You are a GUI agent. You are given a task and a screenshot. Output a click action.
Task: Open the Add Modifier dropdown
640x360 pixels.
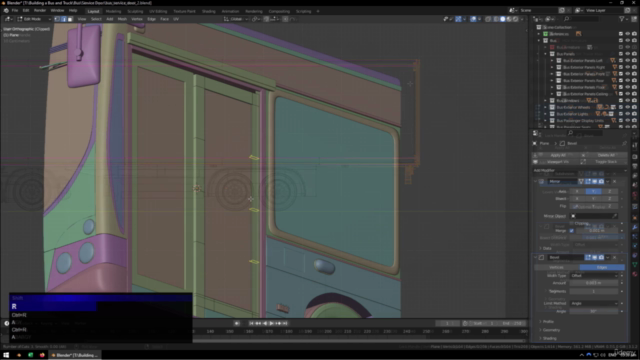tap(579, 170)
